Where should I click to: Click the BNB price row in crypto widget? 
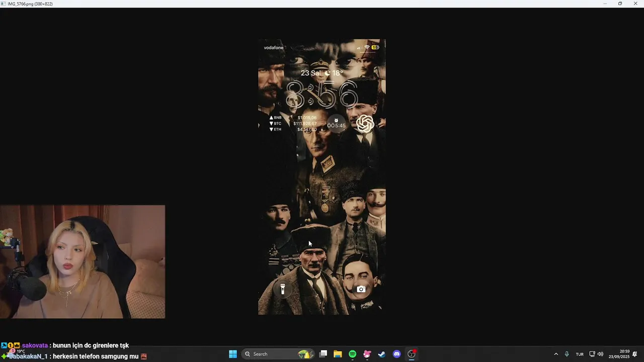pyautogui.click(x=293, y=118)
